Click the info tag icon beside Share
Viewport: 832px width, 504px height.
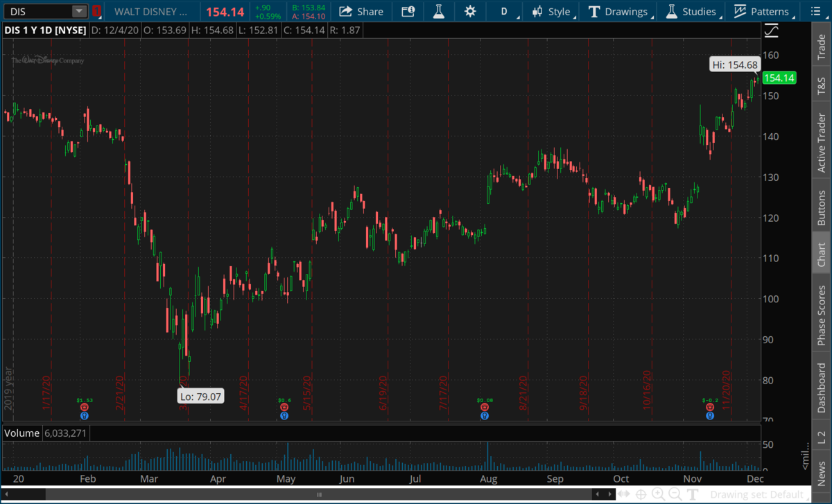click(408, 11)
